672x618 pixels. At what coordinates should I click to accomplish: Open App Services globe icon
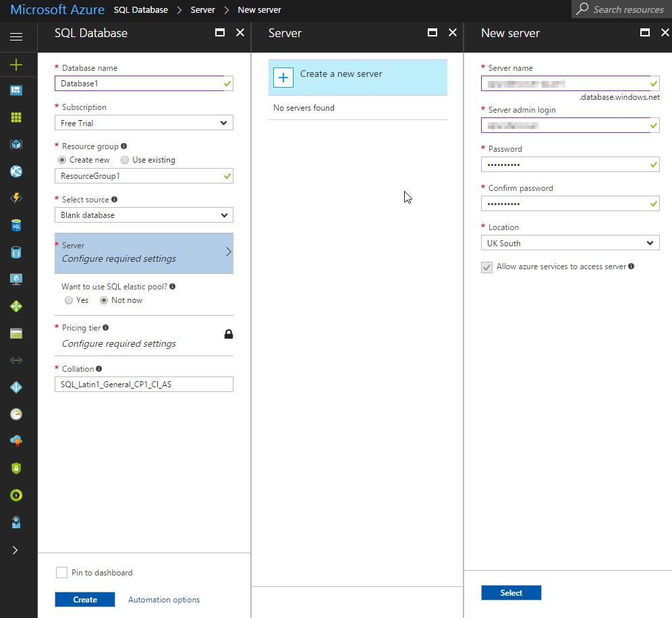pyautogui.click(x=16, y=171)
